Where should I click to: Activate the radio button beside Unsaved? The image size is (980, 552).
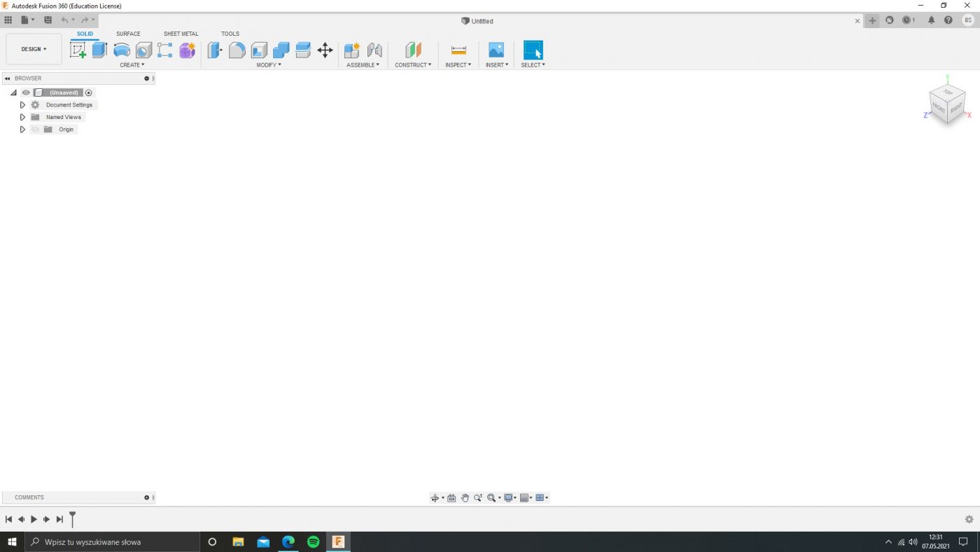click(x=89, y=92)
